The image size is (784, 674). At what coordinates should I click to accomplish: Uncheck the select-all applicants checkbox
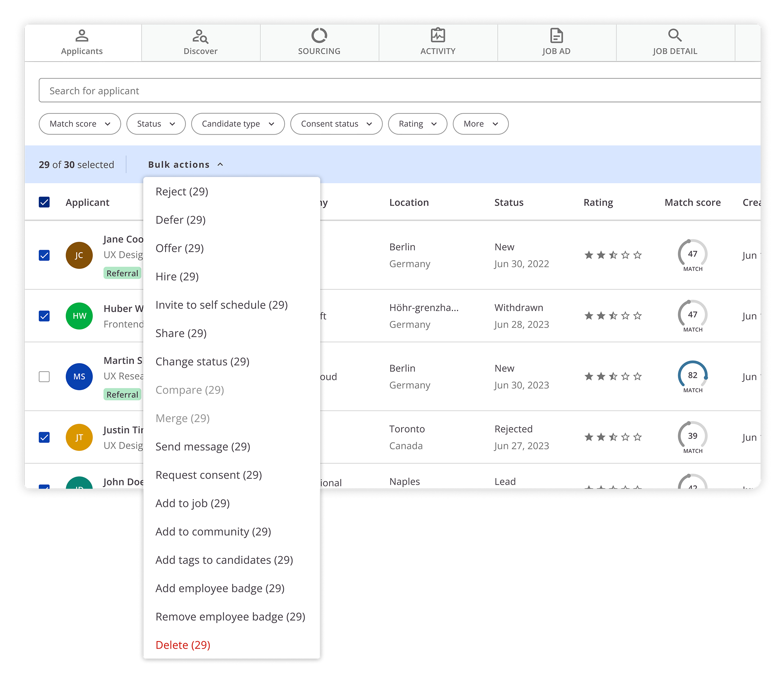(44, 202)
